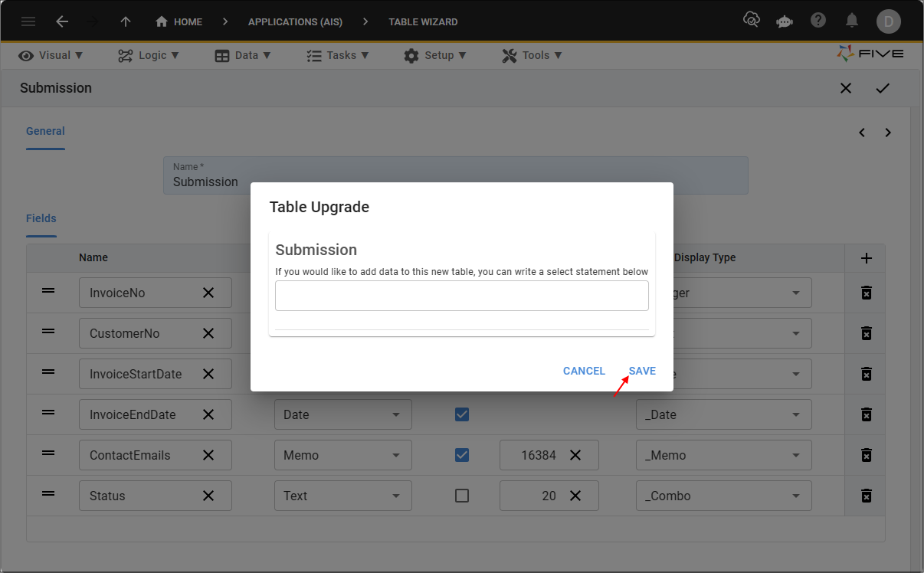Click the Save button in dialog
Screen dimensions: 924x573
(642, 371)
